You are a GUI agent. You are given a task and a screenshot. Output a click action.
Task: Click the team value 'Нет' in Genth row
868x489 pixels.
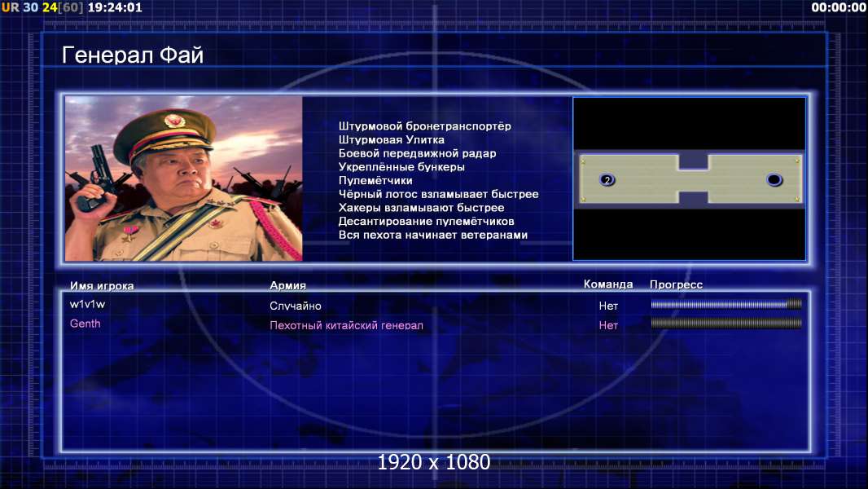(x=608, y=326)
